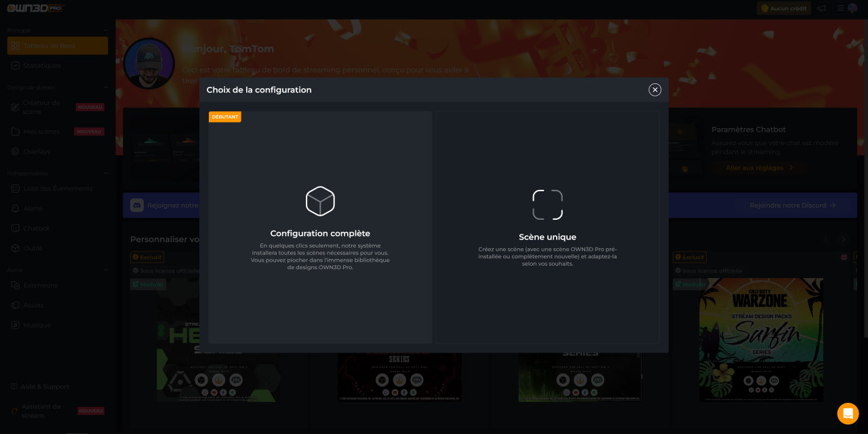Image resolution: width=868 pixels, height=434 pixels.
Task: Click the Aide & Support icon
Action: [14, 387]
